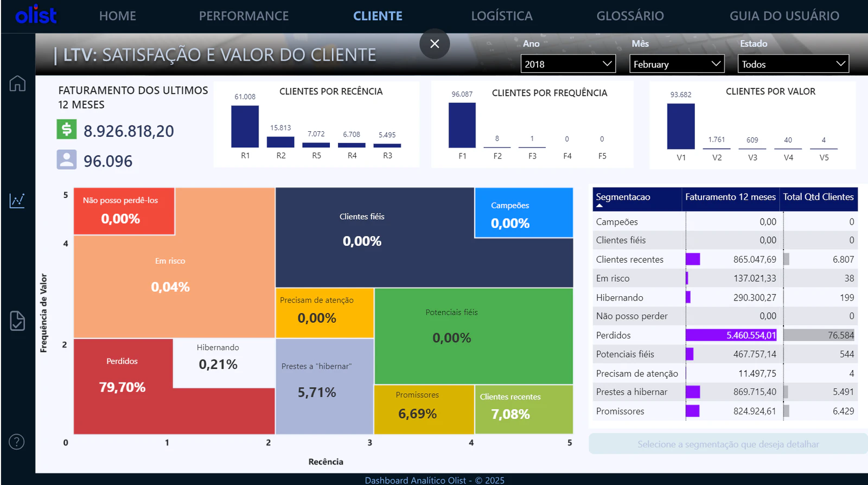Open the help question mark icon
This screenshot has height=485, width=868.
coord(17,442)
